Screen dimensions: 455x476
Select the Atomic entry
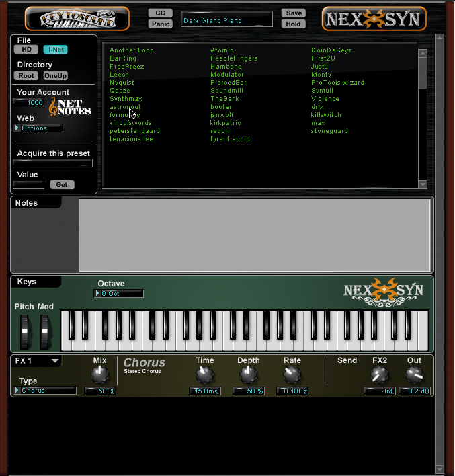point(222,50)
